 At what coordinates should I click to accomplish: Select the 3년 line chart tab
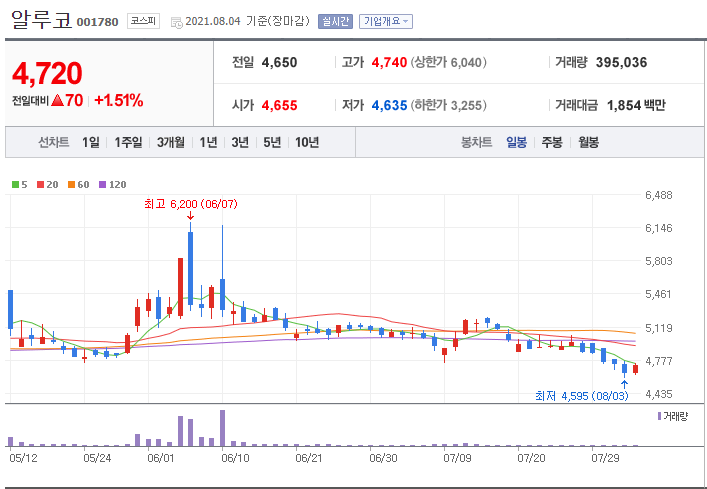tap(240, 143)
